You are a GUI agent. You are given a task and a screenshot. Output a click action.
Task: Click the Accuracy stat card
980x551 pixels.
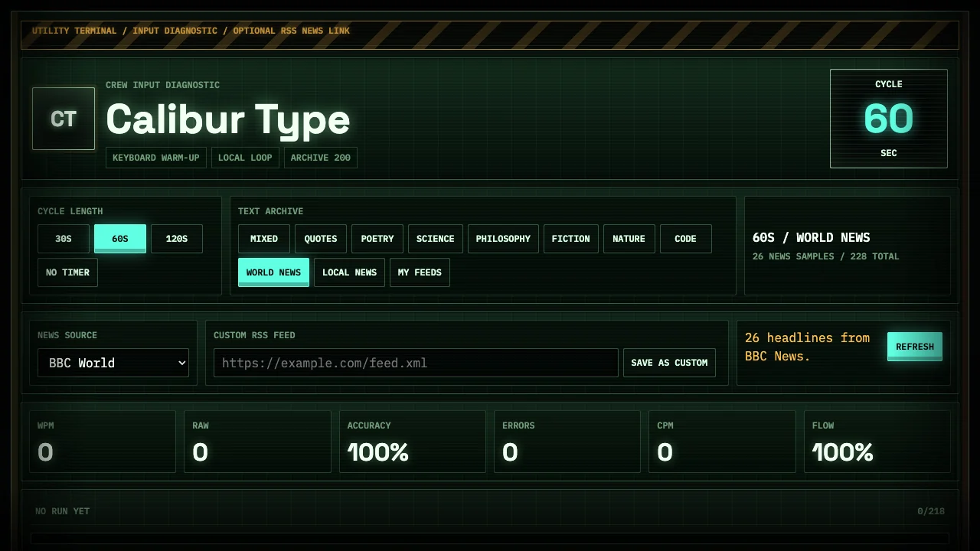tap(413, 442)
